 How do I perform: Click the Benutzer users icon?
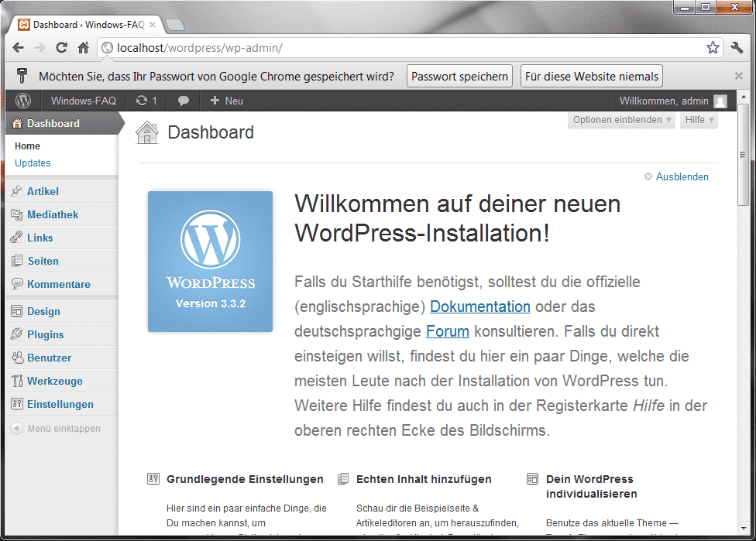17,358
